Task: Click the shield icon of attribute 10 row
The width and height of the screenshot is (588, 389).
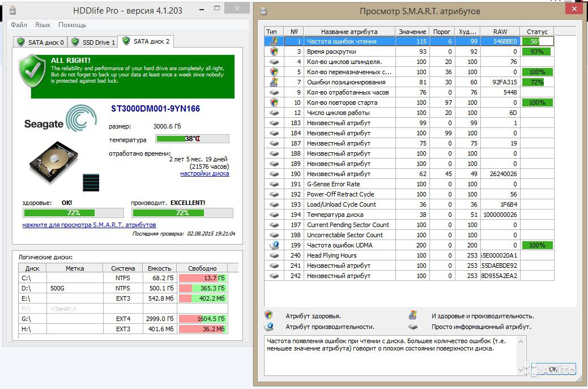Action: pyautogui.click(x=274, y=102)
